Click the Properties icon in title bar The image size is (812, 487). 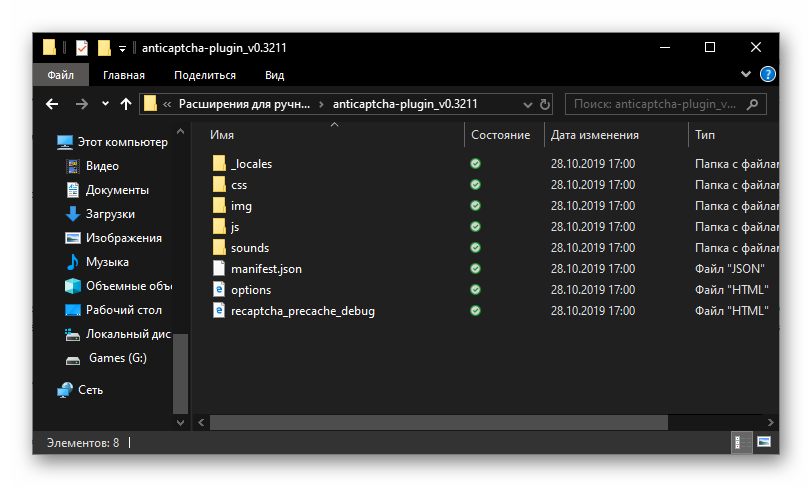82,47
